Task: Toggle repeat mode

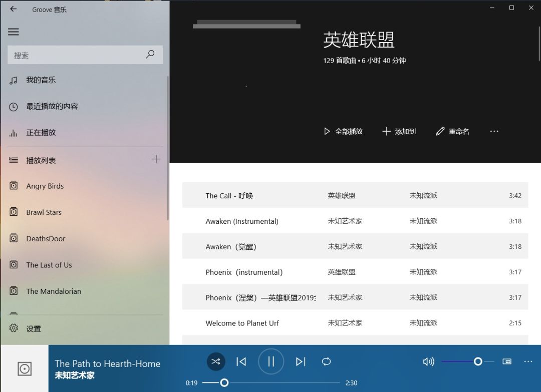Action: pyautogui.click(x=327, y=361)
